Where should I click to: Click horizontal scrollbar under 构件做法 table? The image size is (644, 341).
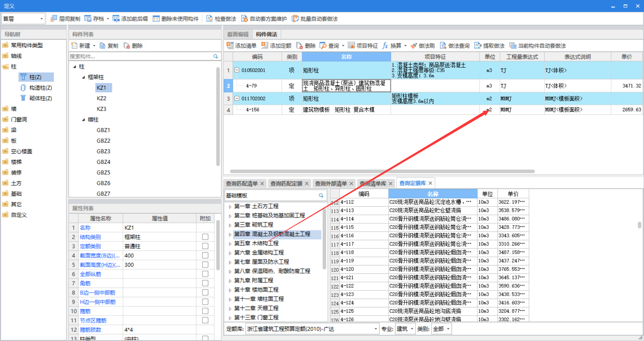pos(382,171)
